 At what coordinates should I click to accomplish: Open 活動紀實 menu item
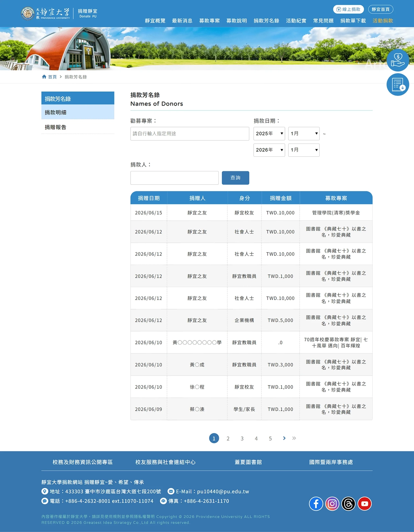pos(296,21)
